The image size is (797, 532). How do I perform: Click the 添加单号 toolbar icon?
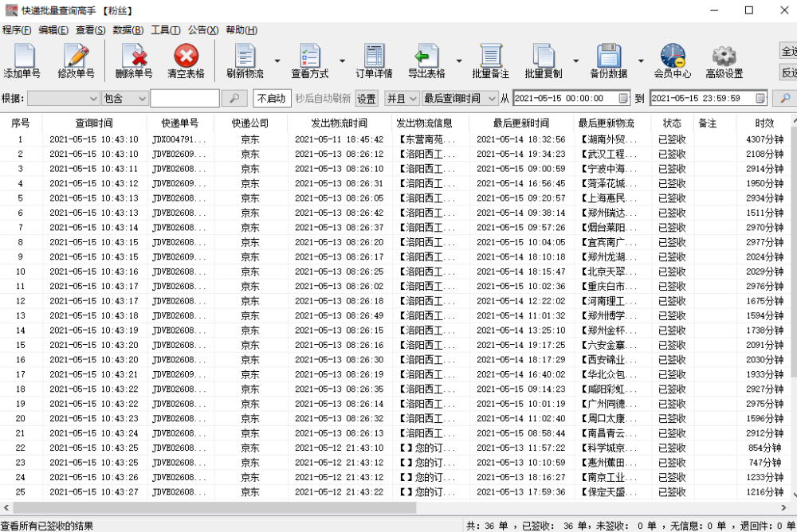22,61
